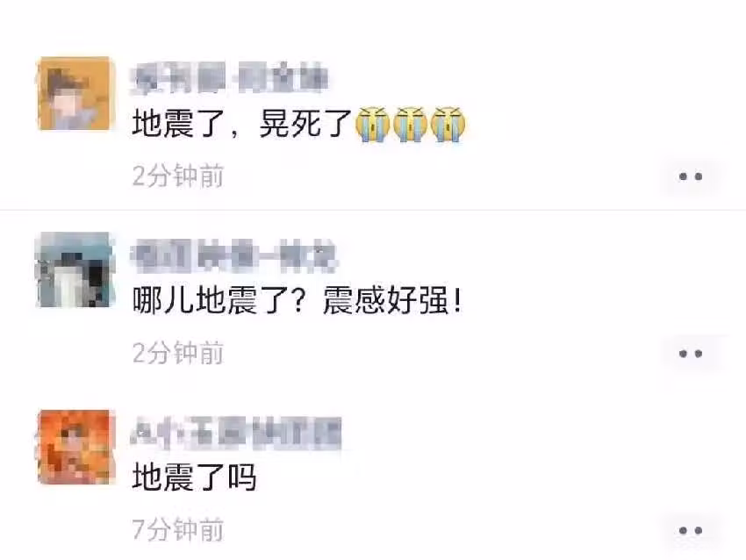Click the '7分钟前' timestamp of the last post
The image size is (746, 560).
click(x=178, y=529)
